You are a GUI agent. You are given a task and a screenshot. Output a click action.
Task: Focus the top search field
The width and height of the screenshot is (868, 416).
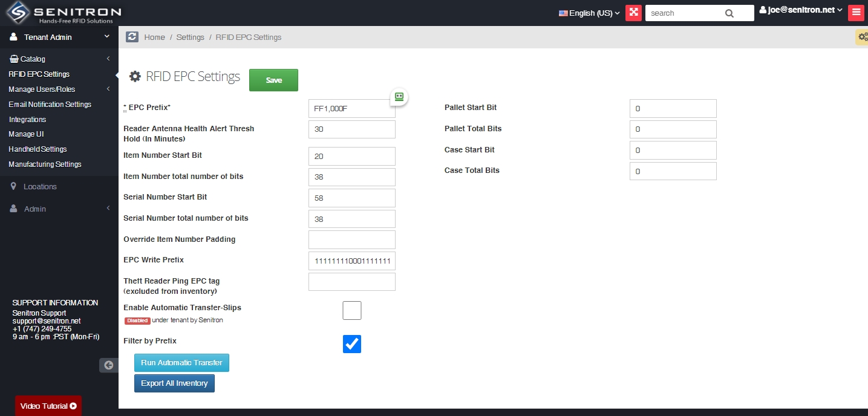click(x=684, y=13)
